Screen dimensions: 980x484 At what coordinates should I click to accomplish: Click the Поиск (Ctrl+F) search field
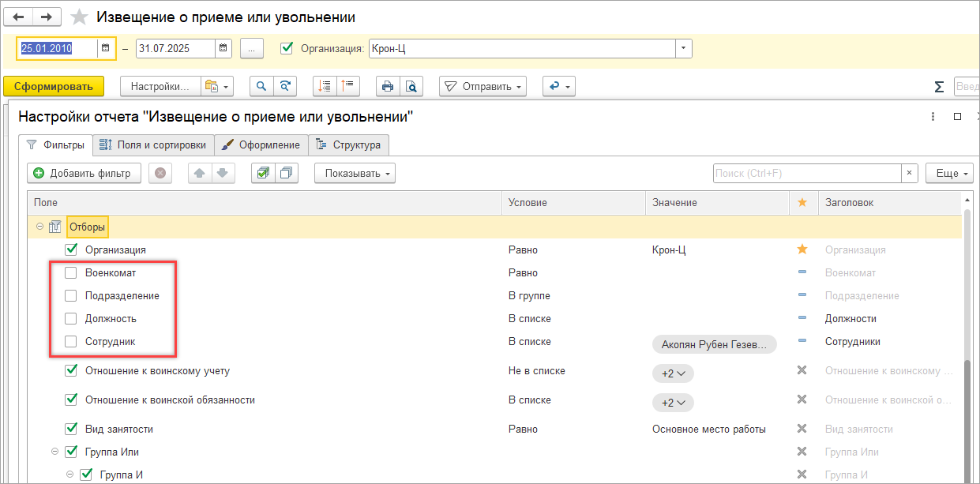click(x=807, y=173)
